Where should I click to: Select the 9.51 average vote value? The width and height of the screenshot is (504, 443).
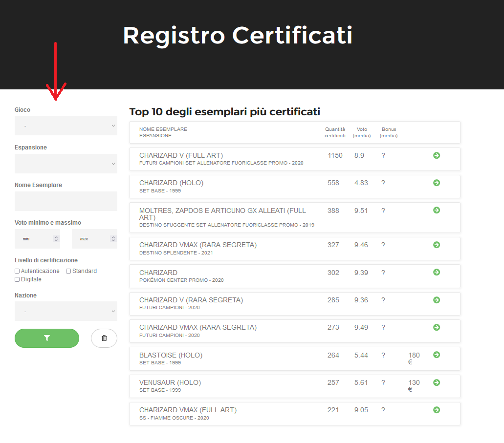pos(361,211)
